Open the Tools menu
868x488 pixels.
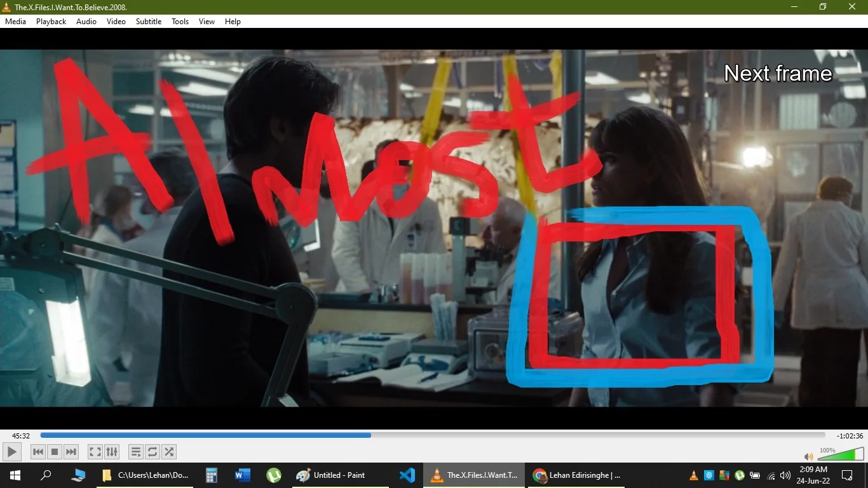coord(180,21)
